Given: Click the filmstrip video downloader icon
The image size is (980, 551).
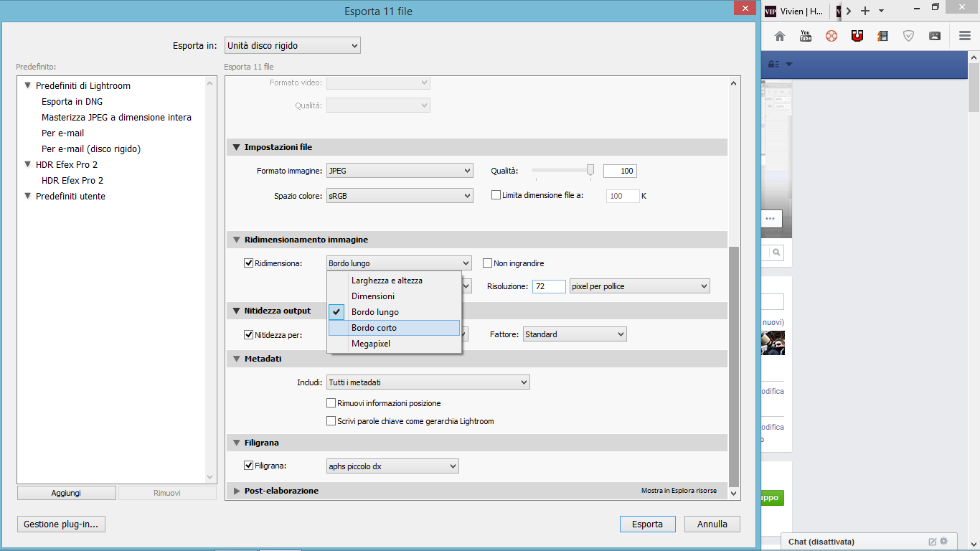Looking at the screenshot, I should pyautogui.click(x=883, y=36).
